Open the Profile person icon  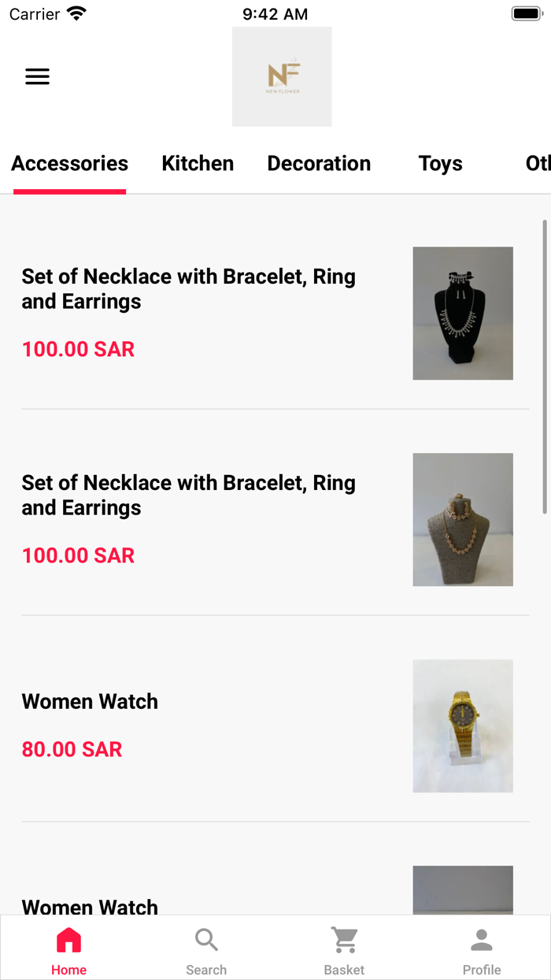pos(482,951)
